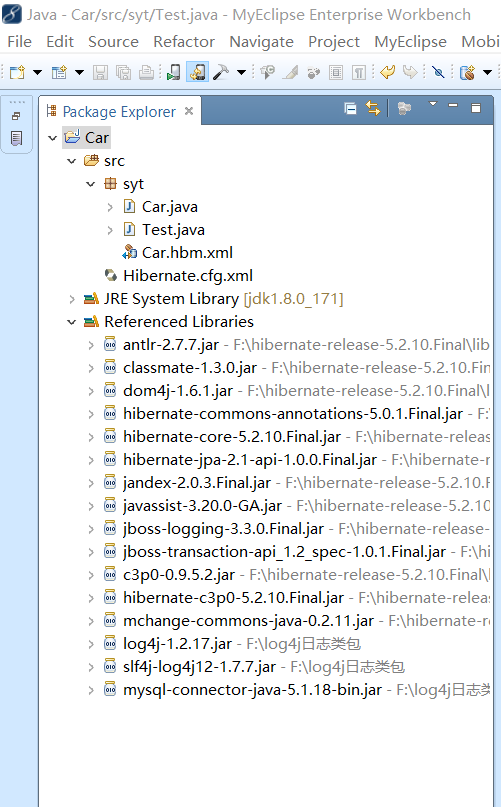501x807 pixels.
Task: Open the Edit menu
Action: tap(60, 42)
